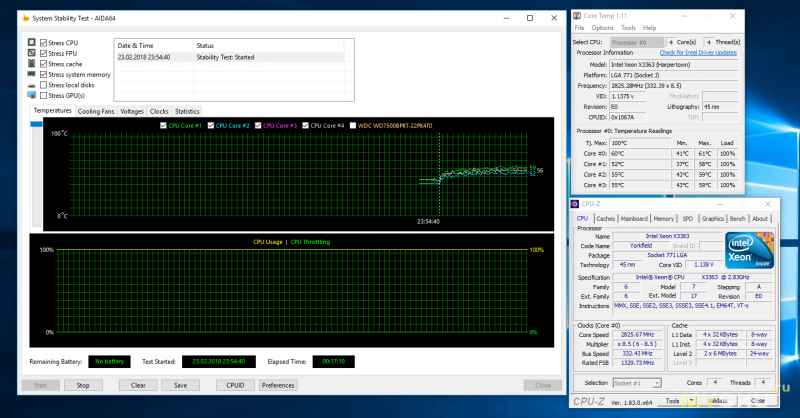This screenshot has width=800, height=418.
Task: Click the monitor icon beside Stress GPU(s)
Action: coord(32,95)
